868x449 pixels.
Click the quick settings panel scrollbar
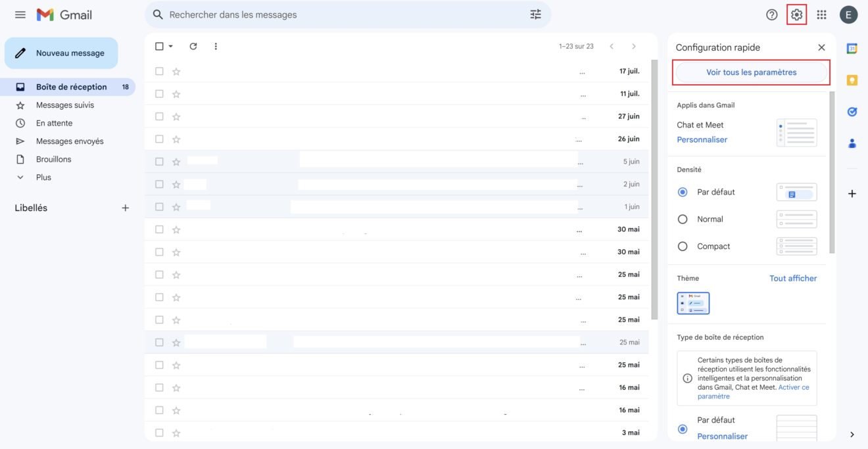pyautogui.click(x=832, y=172)
